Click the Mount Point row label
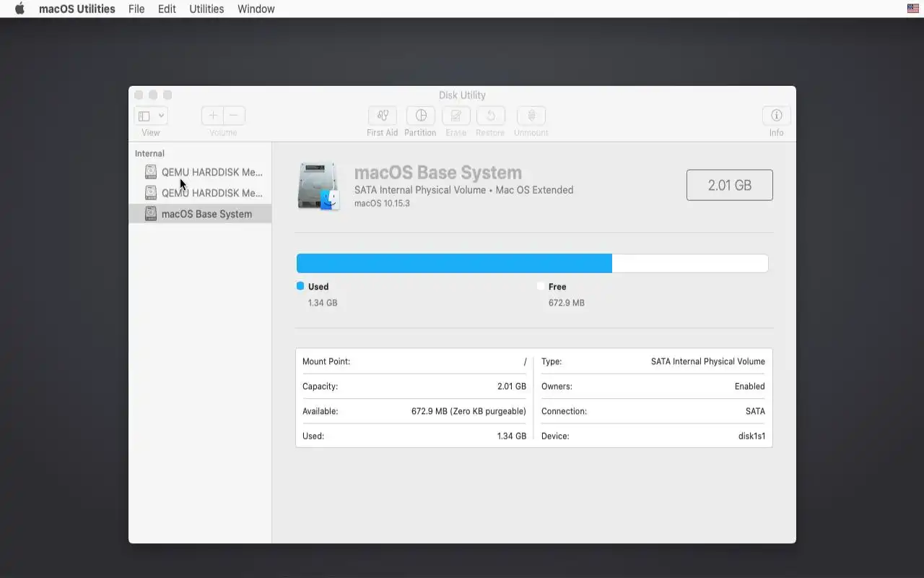This screenshot has height=578, width=924. 326,361
